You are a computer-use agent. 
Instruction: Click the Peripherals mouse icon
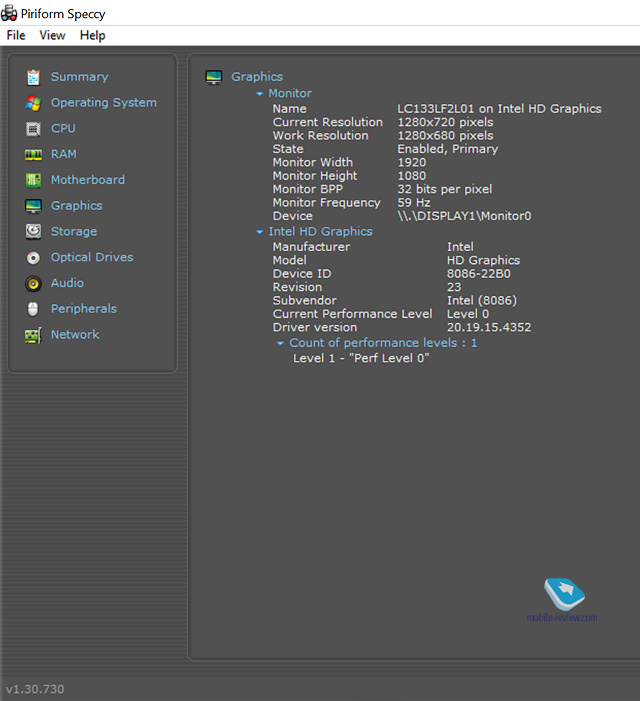click(33, 309)
